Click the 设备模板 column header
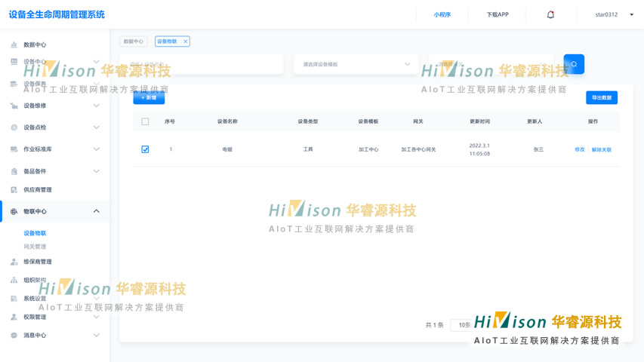The image size is (644, 362). 368,121
